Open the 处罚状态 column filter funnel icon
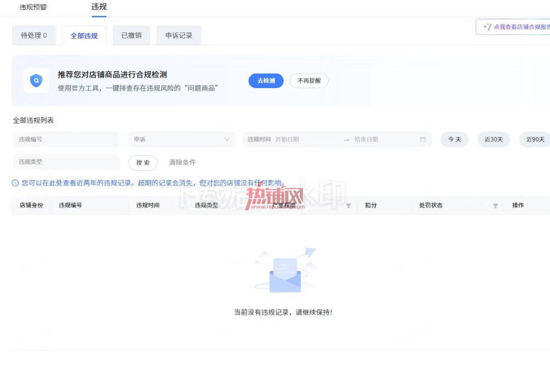The height and width of the screenshot is (392, 550). pyautogui.click(x=495, y=205)
